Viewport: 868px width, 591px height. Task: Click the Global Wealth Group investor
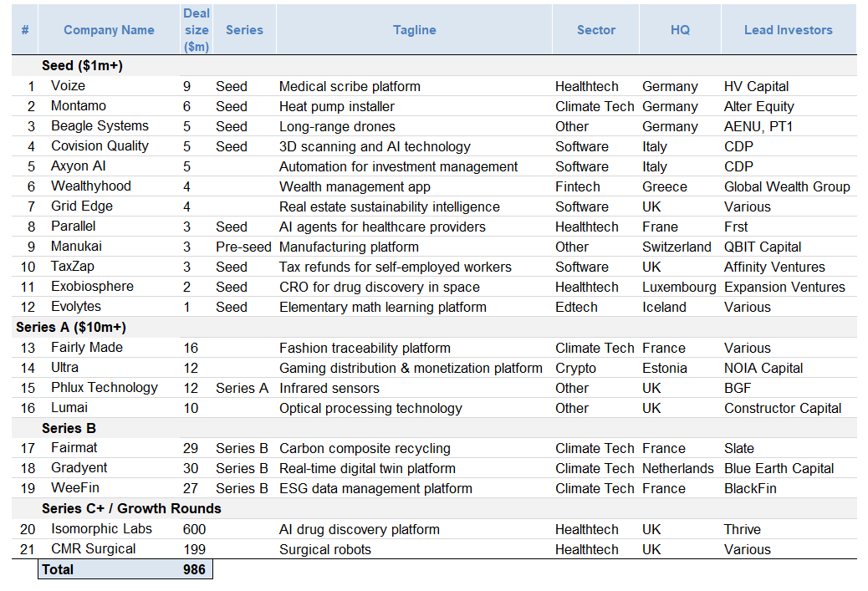coord(787,186)
